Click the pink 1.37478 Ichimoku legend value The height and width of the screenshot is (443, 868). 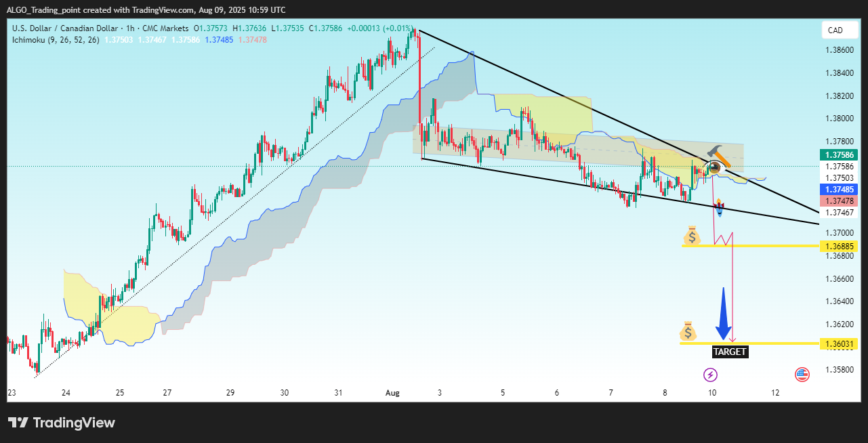pos(253,40)
